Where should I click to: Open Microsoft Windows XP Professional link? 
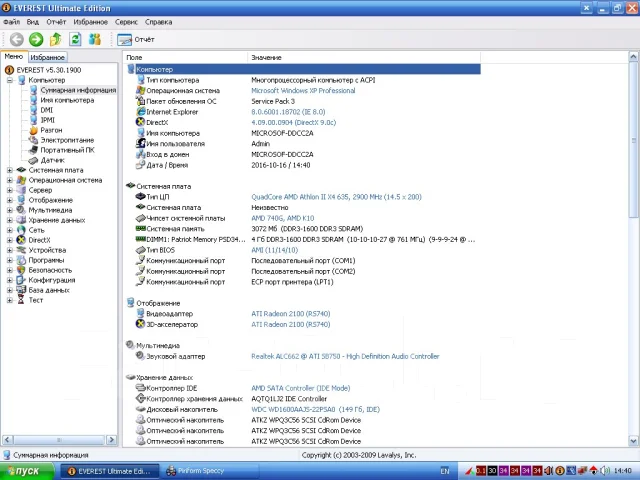click(303, 91)
